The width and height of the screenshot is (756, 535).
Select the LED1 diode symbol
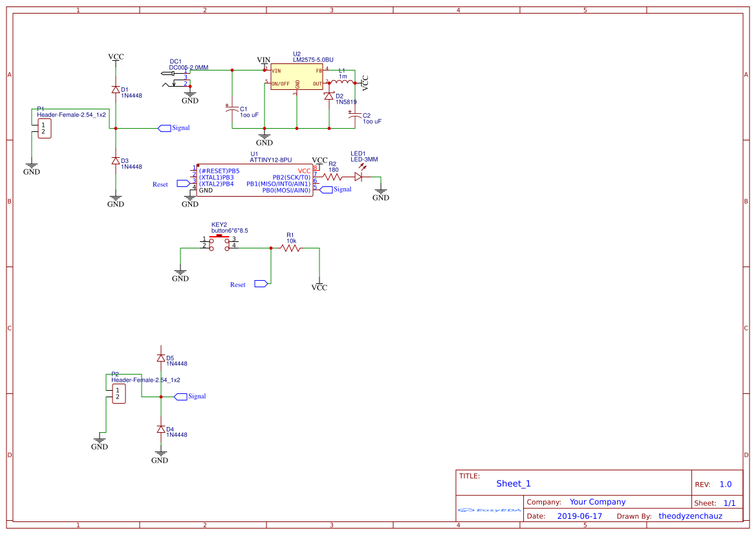(359, 176)
